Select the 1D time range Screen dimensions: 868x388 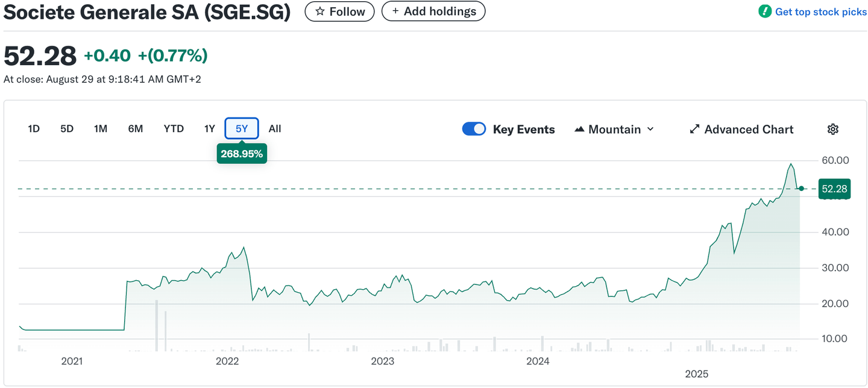34,128
